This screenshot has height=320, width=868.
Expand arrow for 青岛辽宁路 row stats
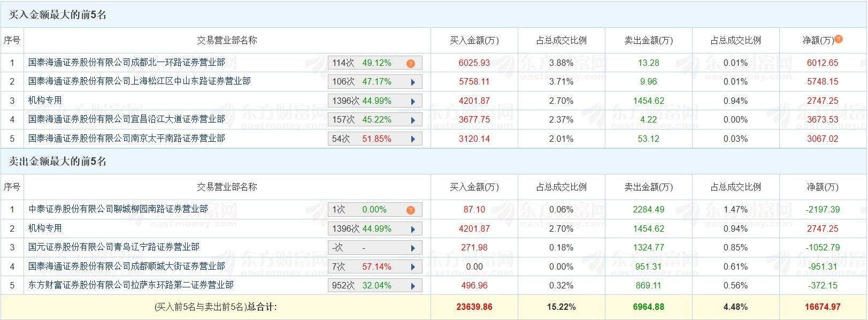pos(413,248)
